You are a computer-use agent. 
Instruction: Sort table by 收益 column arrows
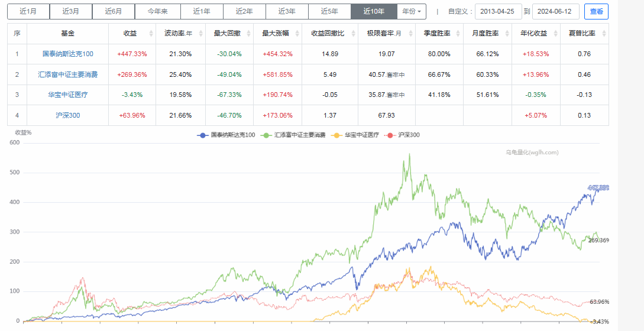151,34
